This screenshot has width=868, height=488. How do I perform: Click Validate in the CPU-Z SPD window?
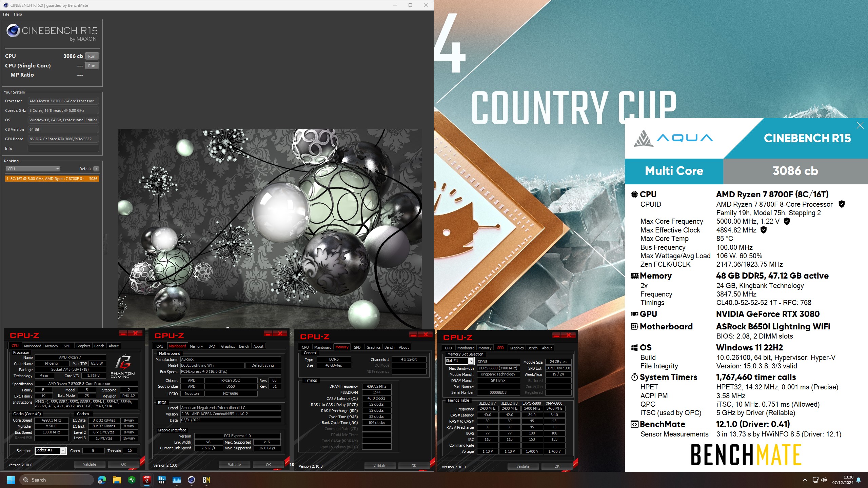[523, 466]
